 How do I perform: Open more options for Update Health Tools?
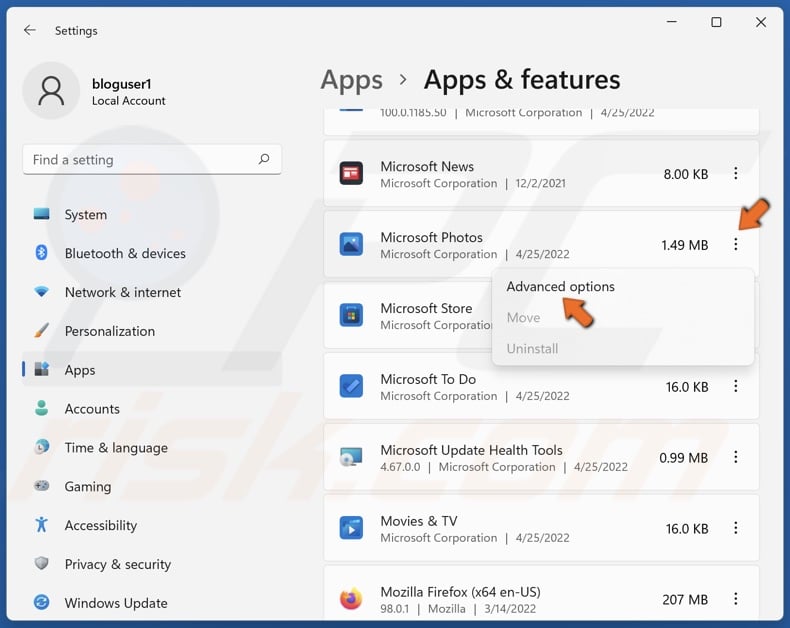click(x=736, y=457)
